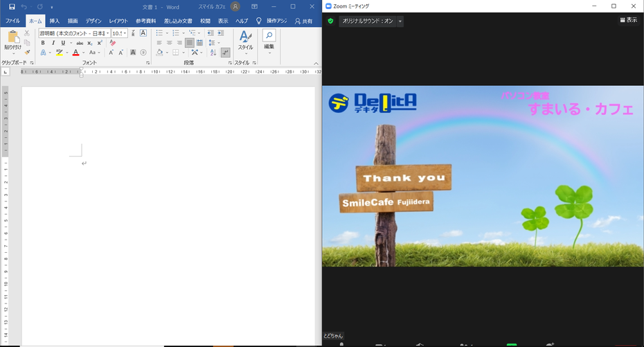Open the レイアウト (Layout) ribbon tab
The image size is (644, 347).
point(118,21)
